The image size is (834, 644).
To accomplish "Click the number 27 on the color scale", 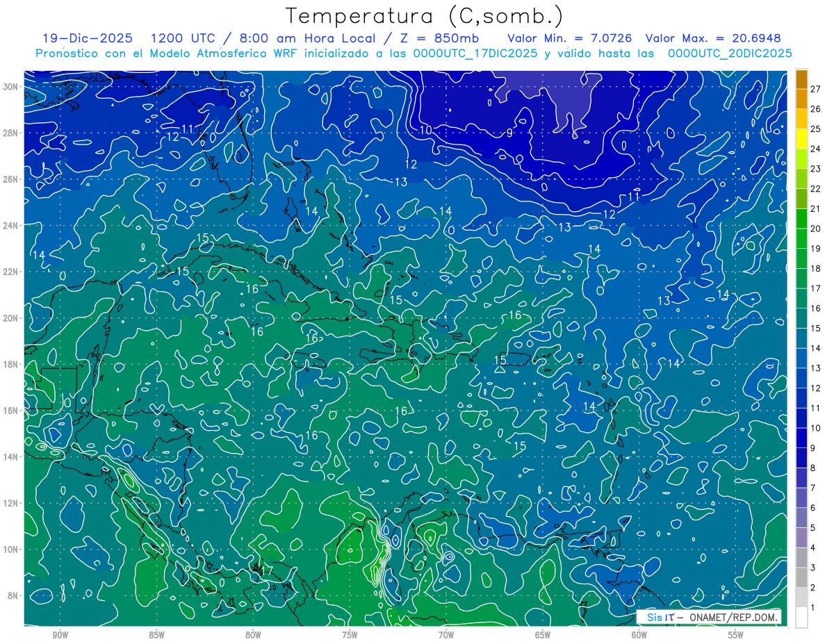I will click(815, 88).
